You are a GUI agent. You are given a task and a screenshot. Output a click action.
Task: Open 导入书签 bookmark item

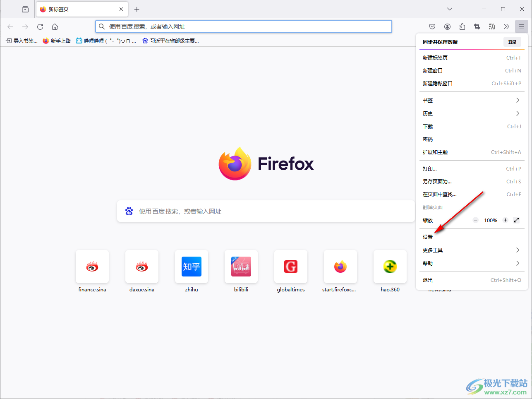coord(22,41)
